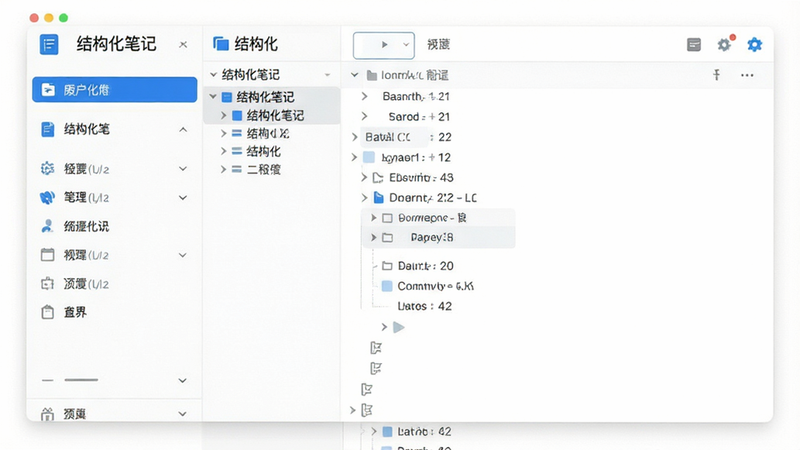Expand the 'Latob : 42' row
This screenshot has width=800, height=450.
373,432
